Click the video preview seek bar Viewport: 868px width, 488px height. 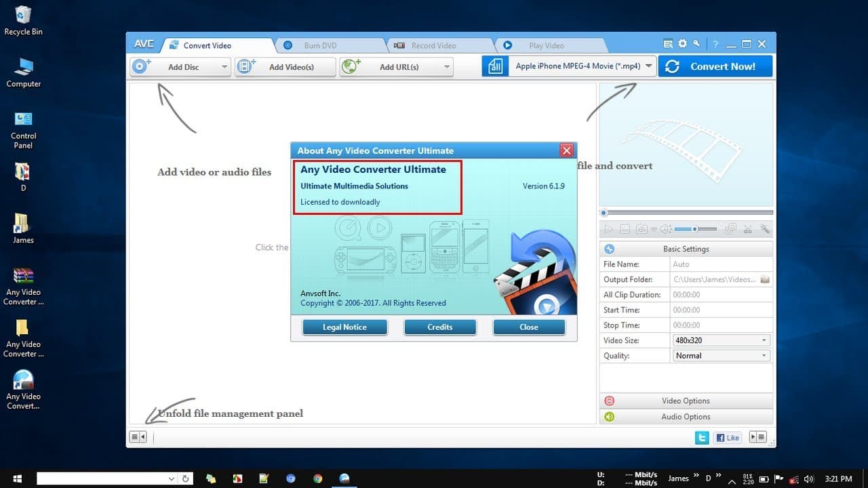[686, 213]
